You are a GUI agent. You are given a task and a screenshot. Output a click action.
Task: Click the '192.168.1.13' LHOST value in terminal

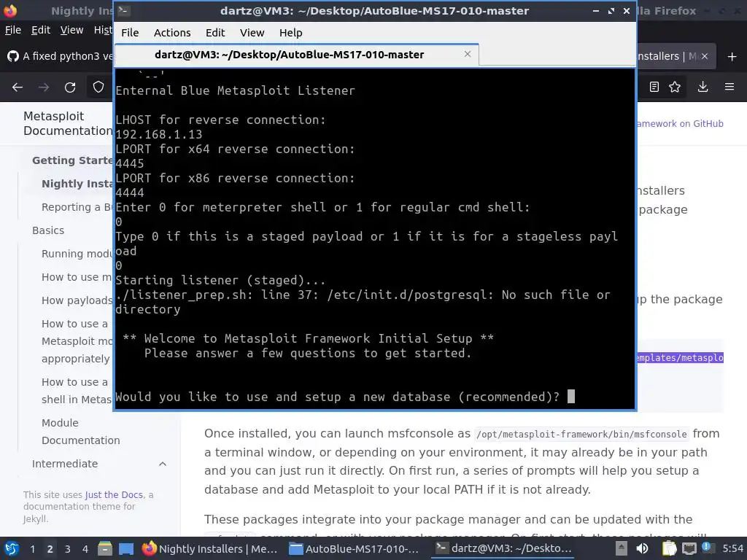tap(159, 134)
